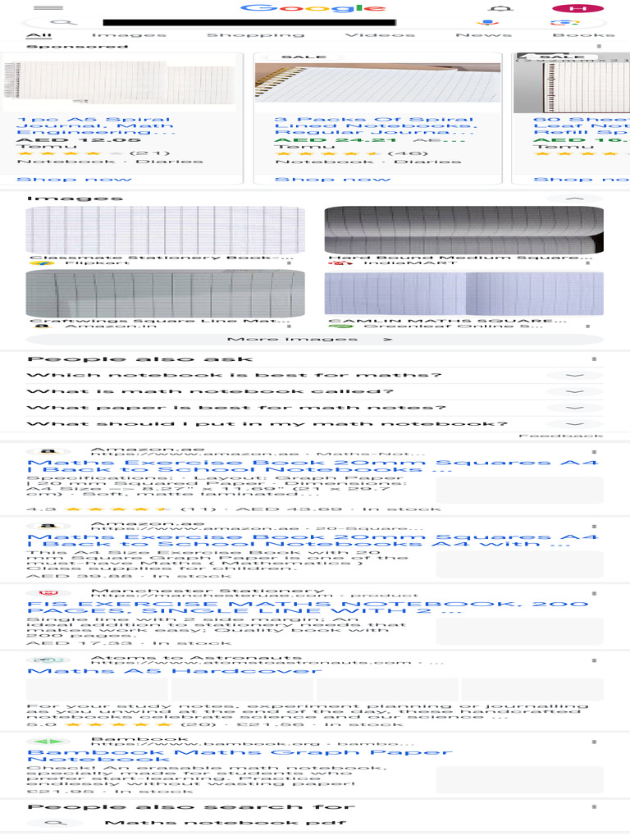Open Google Lens camera search
Image resolution: width=630 pixels, height=840 pixels.
click(x=564, y=22)
